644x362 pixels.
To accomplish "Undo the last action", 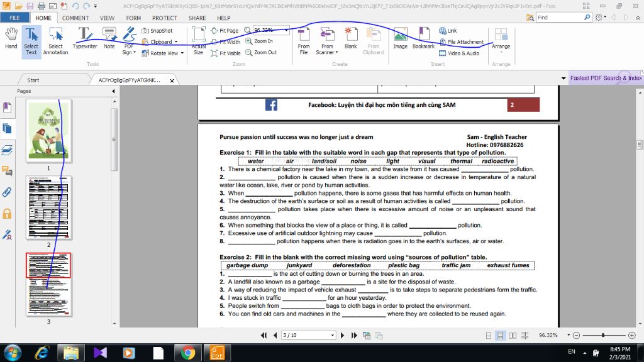I will point(75,6).
